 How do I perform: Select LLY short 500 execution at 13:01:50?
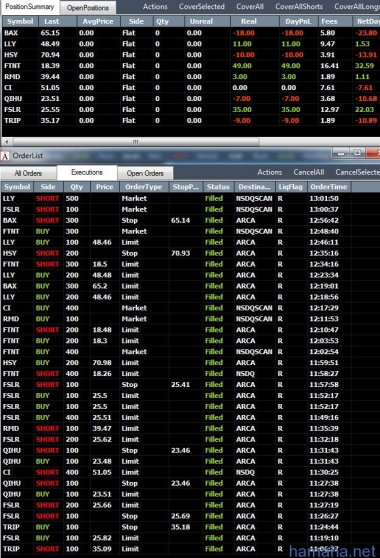pos(190,198)
